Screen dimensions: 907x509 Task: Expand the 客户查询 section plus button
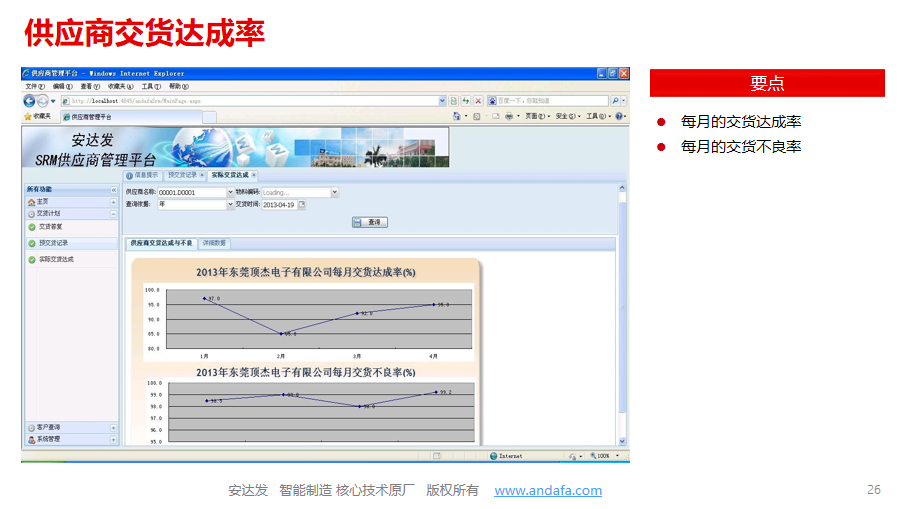(x=113, y=428)
